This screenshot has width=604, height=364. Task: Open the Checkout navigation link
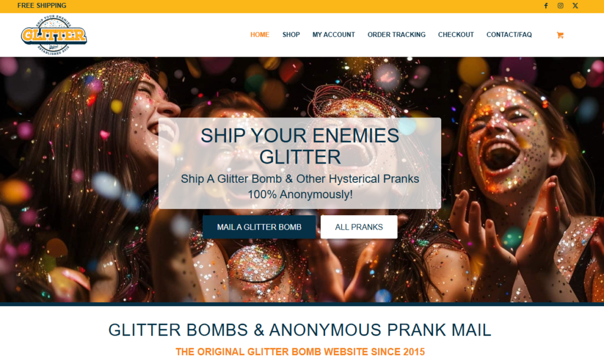[456, 35]
